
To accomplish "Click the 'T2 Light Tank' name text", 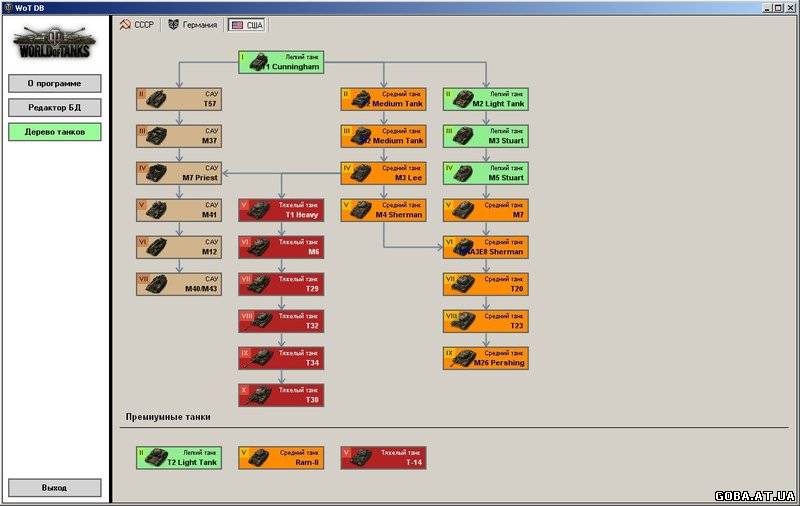I will point(192,462).
